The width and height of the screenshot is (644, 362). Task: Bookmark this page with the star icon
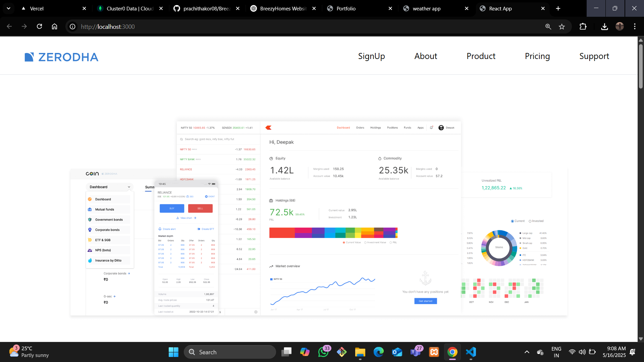pyautogui.click(x=562, y=26)
